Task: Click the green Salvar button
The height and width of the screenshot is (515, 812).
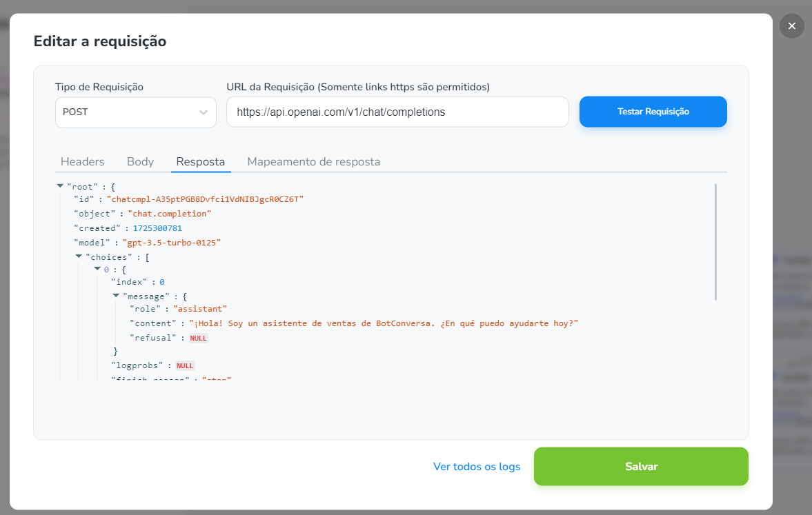Action: (x=641, y=467)
